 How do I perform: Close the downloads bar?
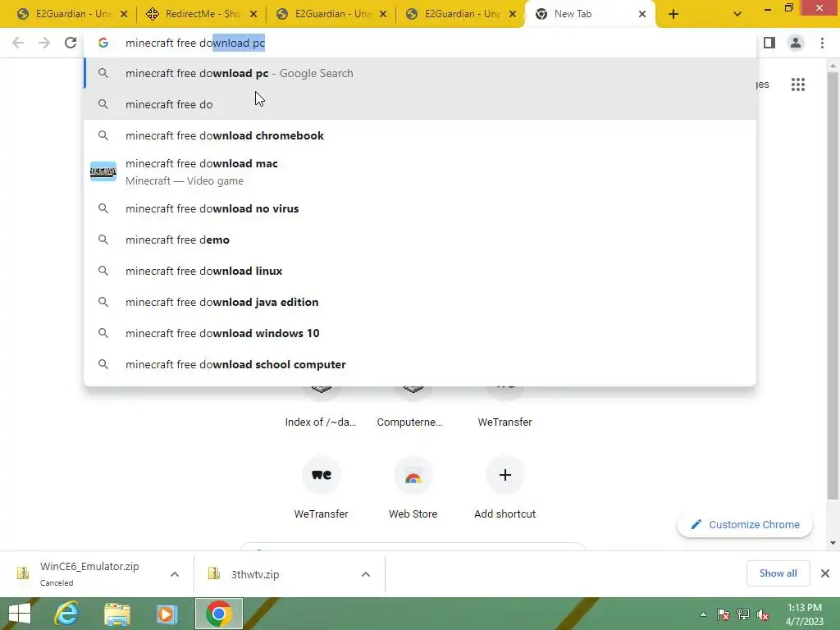coord(825,573)
